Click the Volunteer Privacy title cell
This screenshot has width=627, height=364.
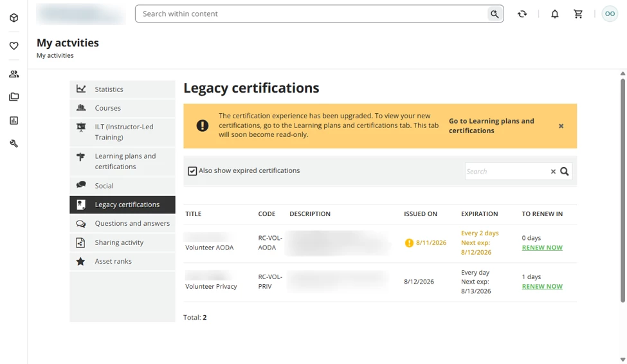(x=211, y=286)
